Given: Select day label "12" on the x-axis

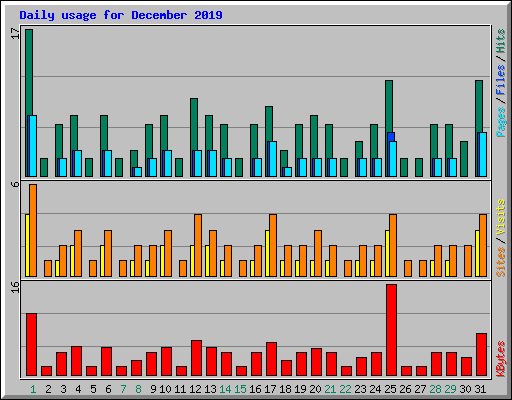Looking at the screenshot, I should pyautogui.click(x=195, y=389).
